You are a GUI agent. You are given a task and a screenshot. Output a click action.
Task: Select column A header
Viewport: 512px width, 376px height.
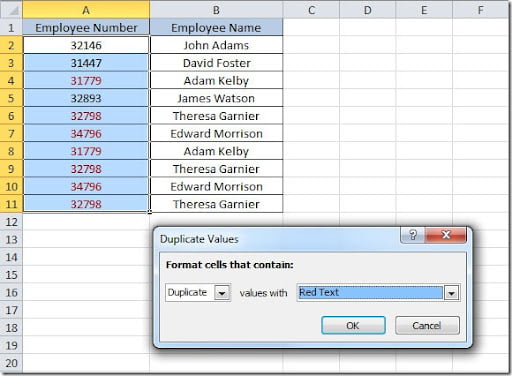[x=86, y=10]
